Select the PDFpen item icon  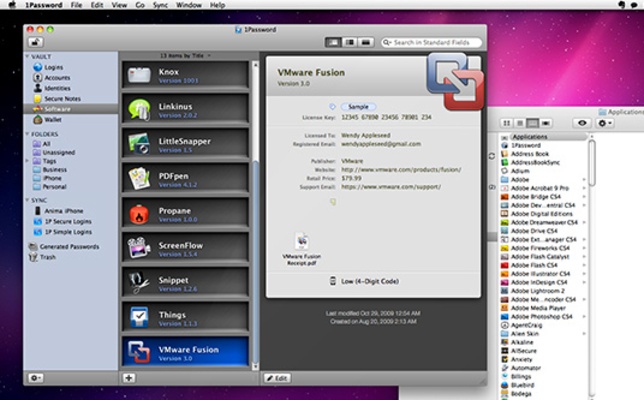[139, 179]
